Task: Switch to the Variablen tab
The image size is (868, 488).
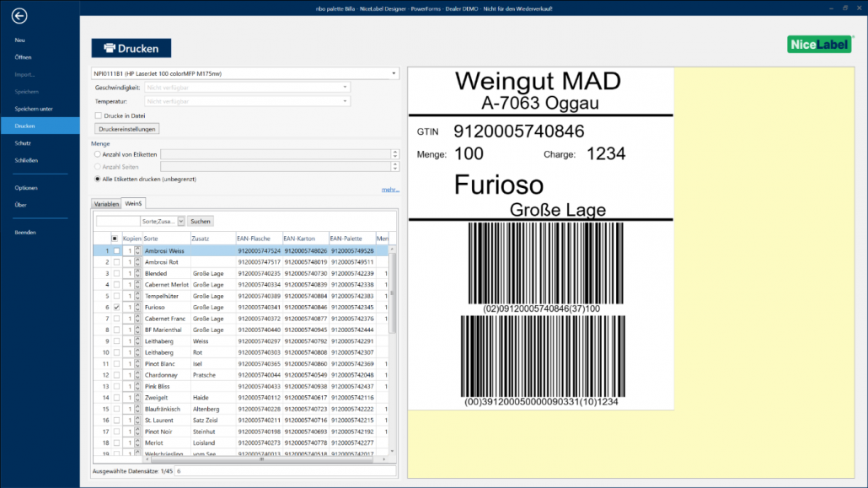Action: point(106,204)
